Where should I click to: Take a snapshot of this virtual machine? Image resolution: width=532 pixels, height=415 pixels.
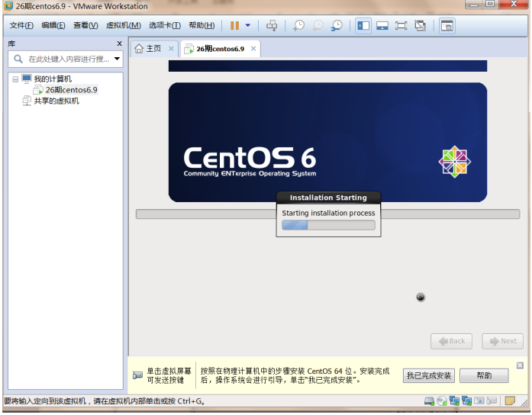[298, 25]
